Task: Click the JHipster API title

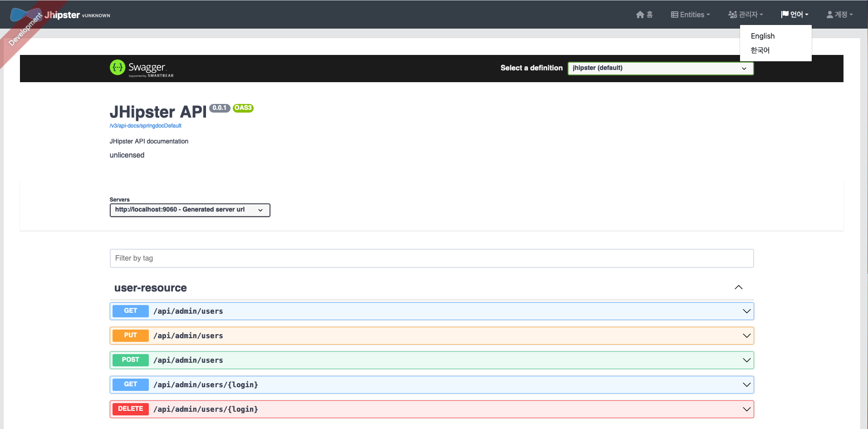Action: (158, 112)
